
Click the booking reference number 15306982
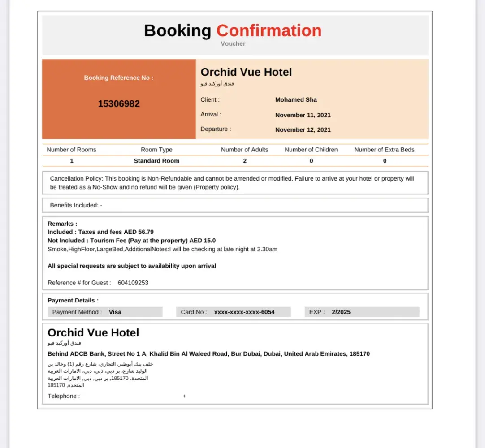119,104
